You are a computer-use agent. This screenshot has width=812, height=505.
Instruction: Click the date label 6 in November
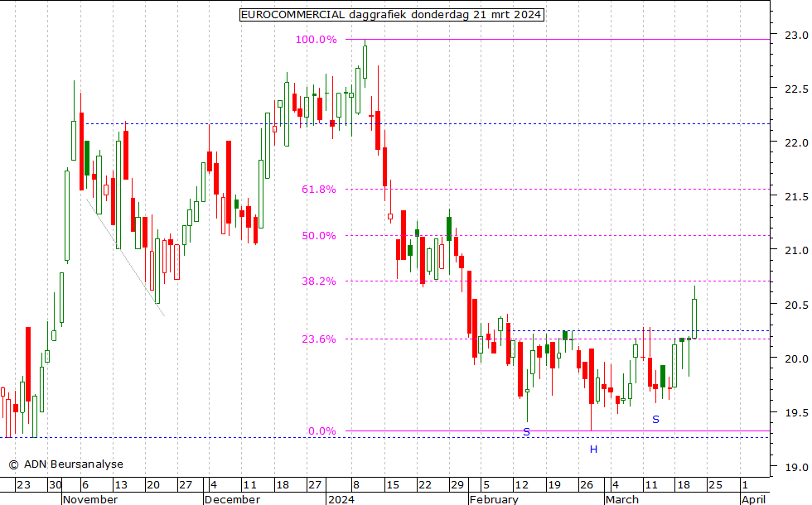85,485
